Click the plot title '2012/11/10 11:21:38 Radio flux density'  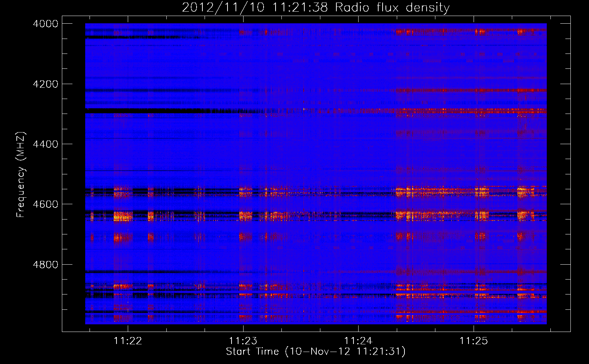coord(316,8)
